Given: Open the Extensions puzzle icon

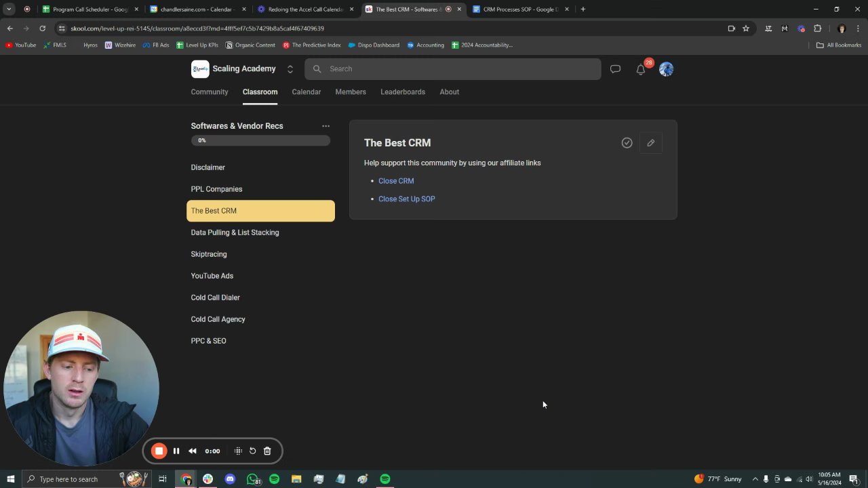Looking at the screenshot, I should point(817,28).
